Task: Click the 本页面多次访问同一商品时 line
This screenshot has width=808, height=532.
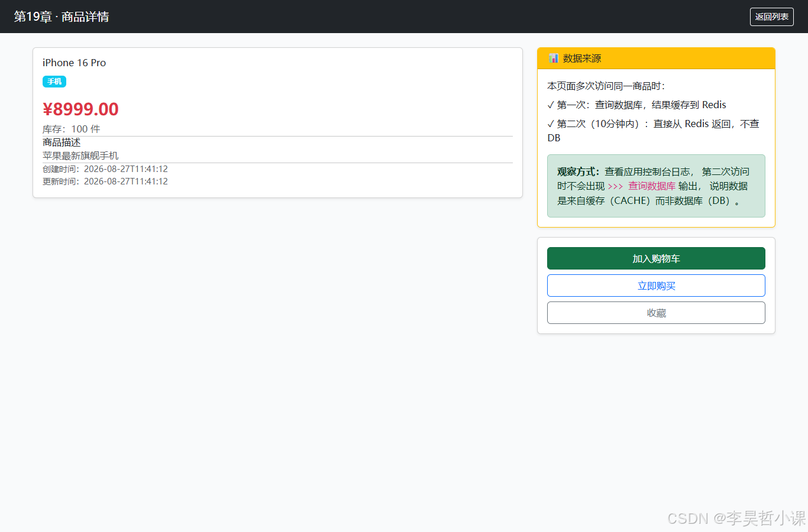Action: pyautogui.click(x=606, y=86)
